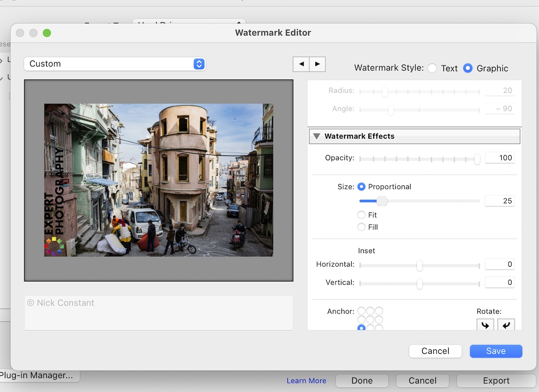Click the Export button

pyautogui.click(x=496, y=380)
